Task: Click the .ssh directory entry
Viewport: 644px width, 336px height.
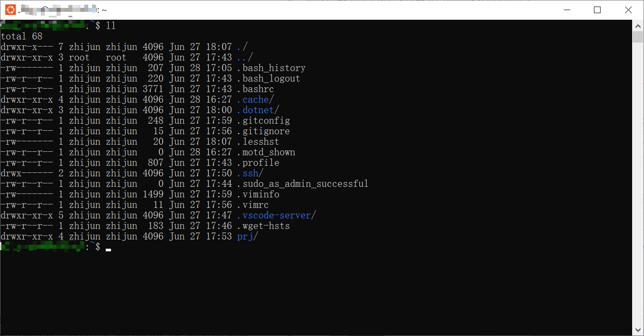Action: 250,173
